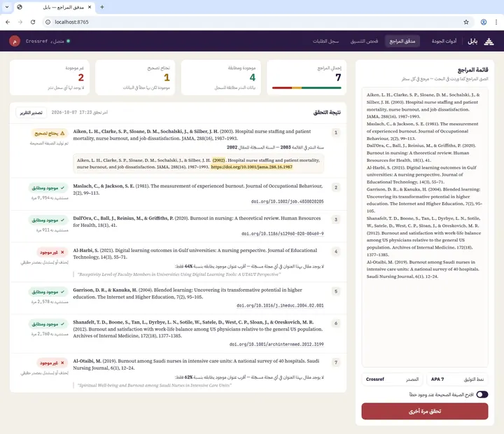Bookmark page with the star icon

point(466,22)
